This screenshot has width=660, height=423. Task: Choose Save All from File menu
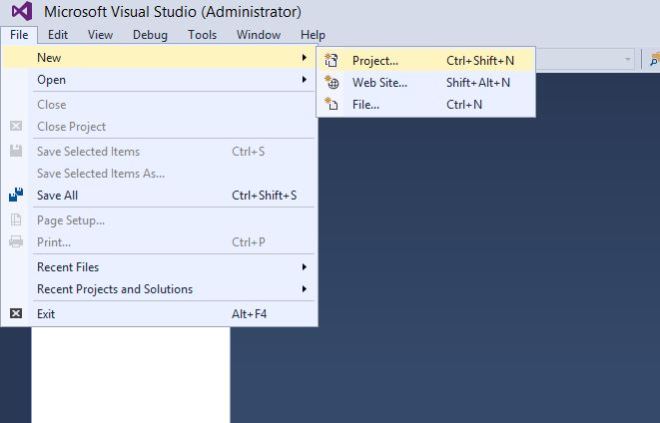[57, 195]
